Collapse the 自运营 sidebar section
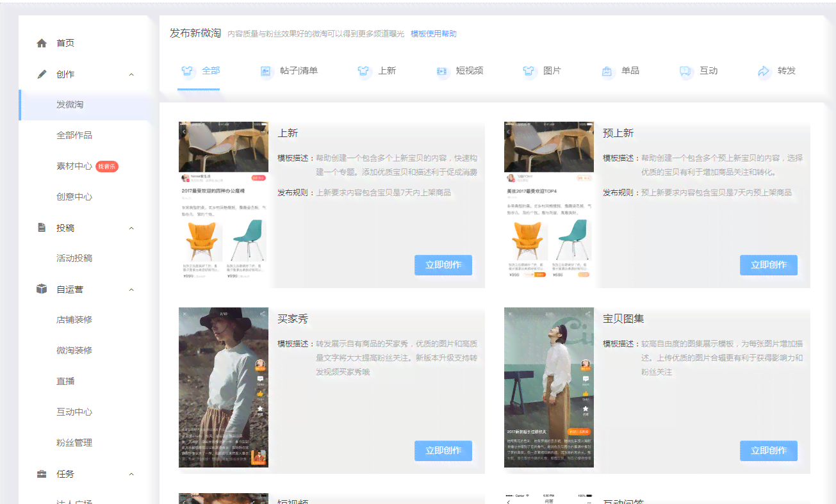 tap(131, 289)
